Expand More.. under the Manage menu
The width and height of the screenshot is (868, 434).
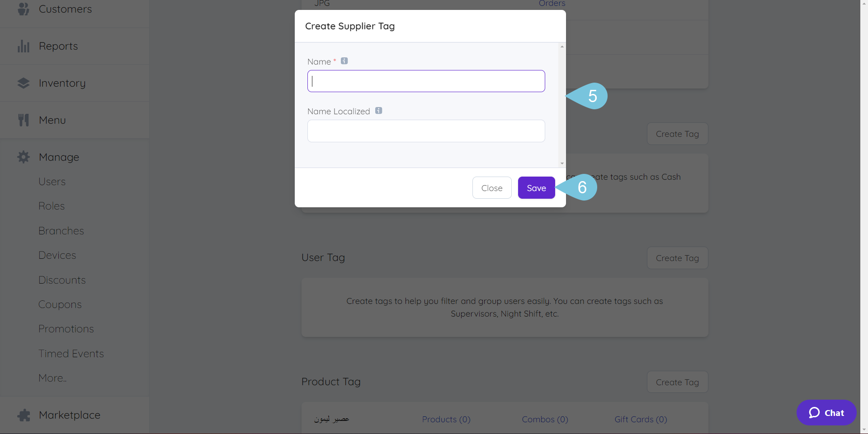point(52,378)
